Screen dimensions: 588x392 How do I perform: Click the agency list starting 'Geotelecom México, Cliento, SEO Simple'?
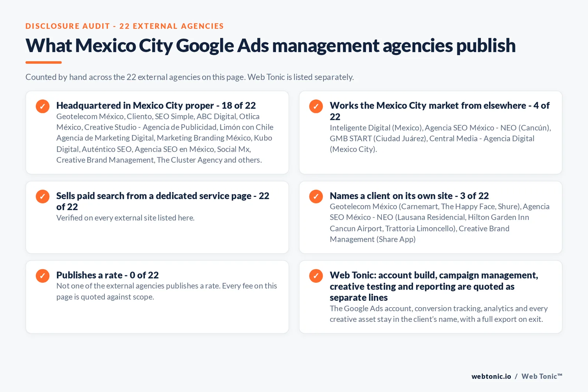pos(165,138)
